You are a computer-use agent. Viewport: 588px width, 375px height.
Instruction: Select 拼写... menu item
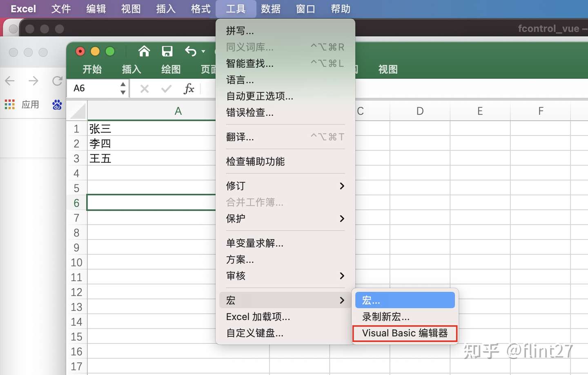point(285,31)
